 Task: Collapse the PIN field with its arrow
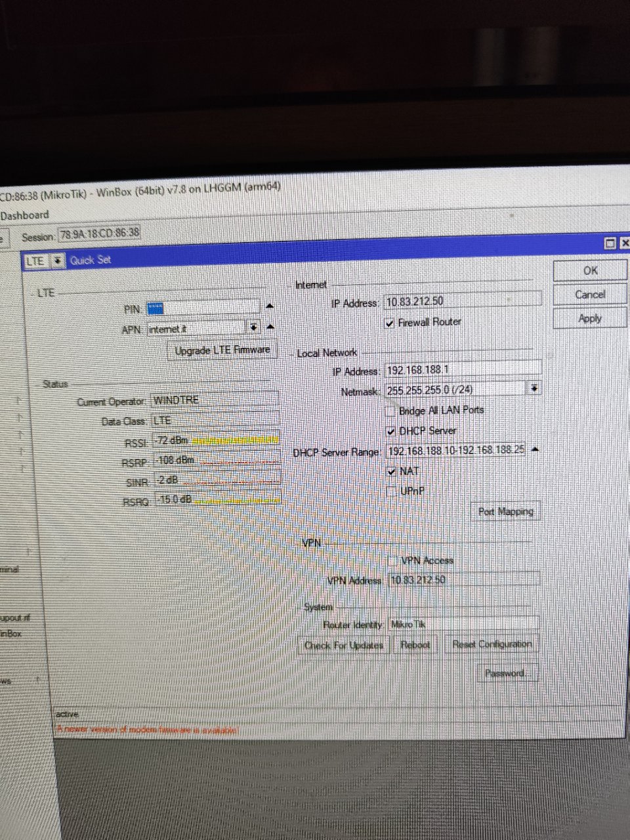270,306
